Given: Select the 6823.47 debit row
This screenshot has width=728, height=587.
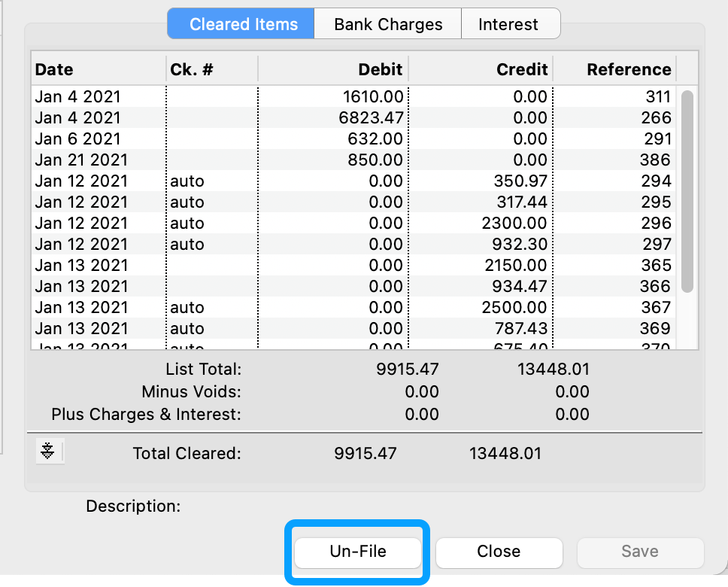Looking at the screenshot, I should click(353, 118).
